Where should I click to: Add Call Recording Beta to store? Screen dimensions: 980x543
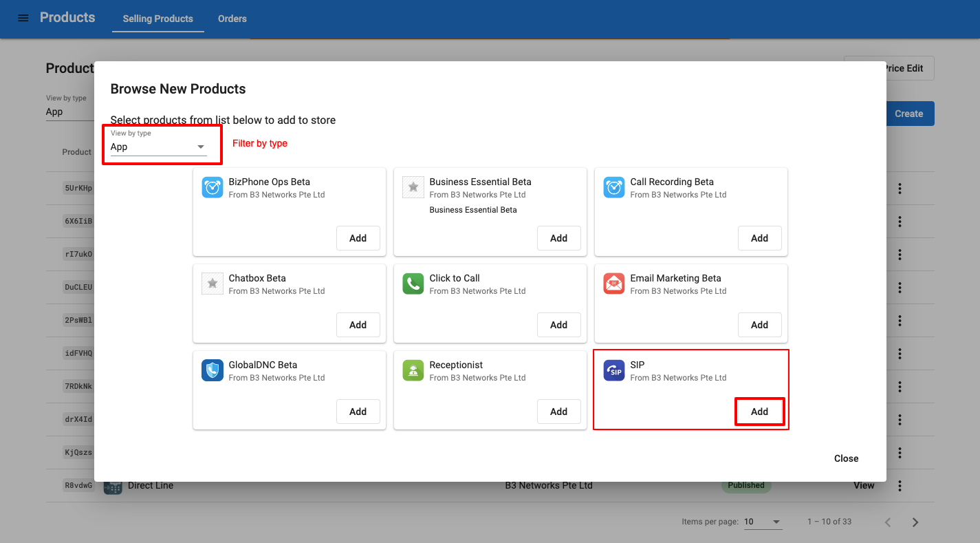(760, 238)
